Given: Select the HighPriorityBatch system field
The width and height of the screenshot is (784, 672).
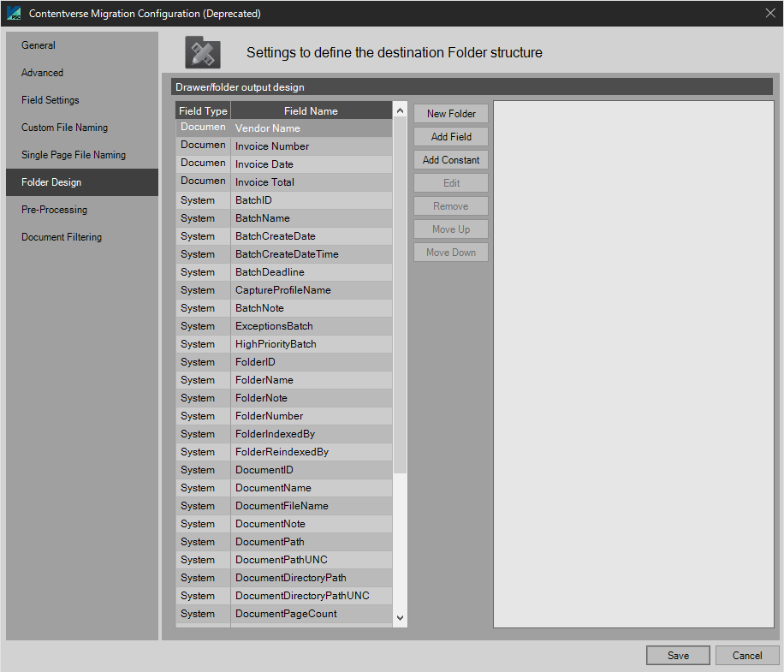Looking at the screenshot, I should pyautogui.click(x=283, y=344).
